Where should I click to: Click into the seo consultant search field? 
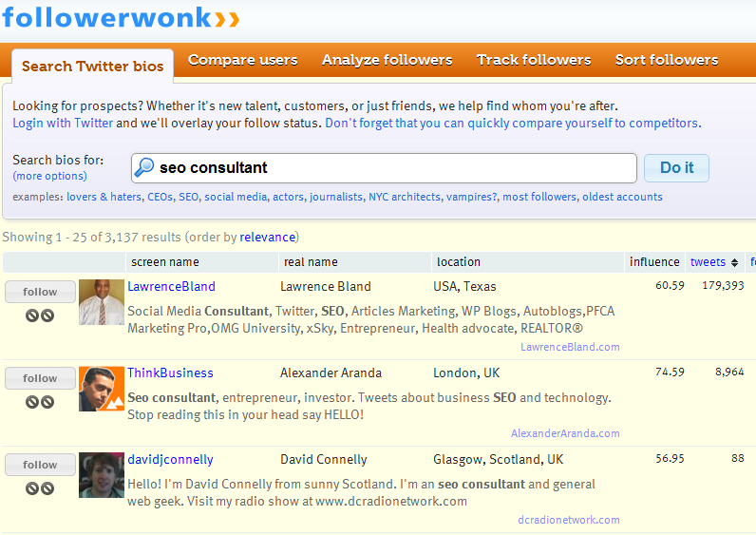(x=384, y=168)
